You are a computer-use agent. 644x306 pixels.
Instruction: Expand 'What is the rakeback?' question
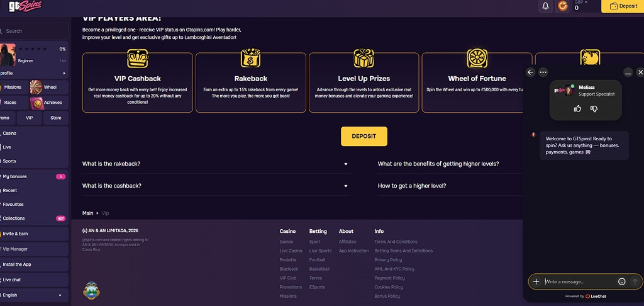point(216,164)
